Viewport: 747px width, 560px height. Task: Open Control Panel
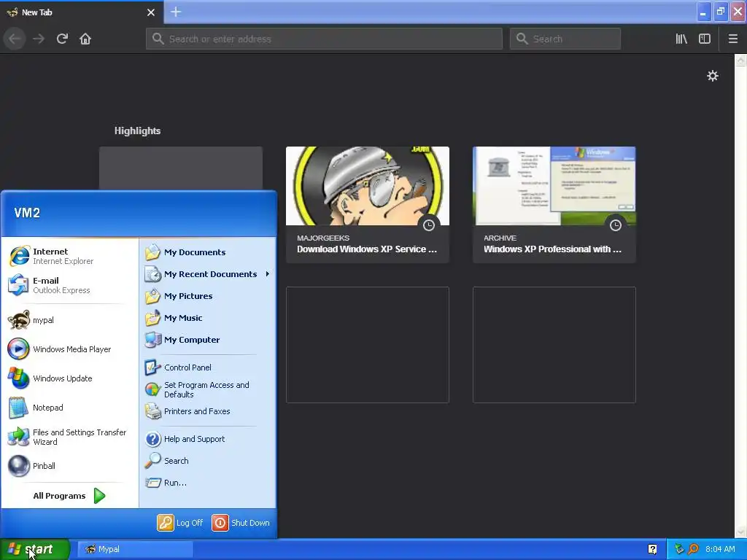207,367
